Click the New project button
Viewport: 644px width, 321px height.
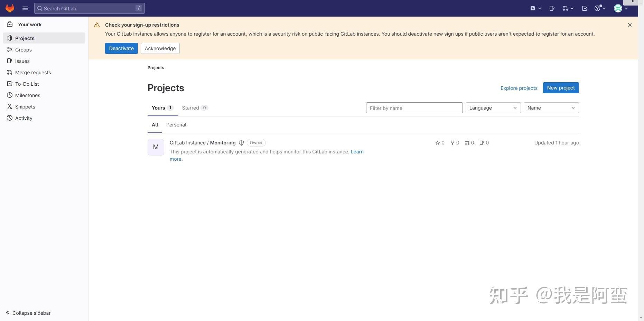561,88
